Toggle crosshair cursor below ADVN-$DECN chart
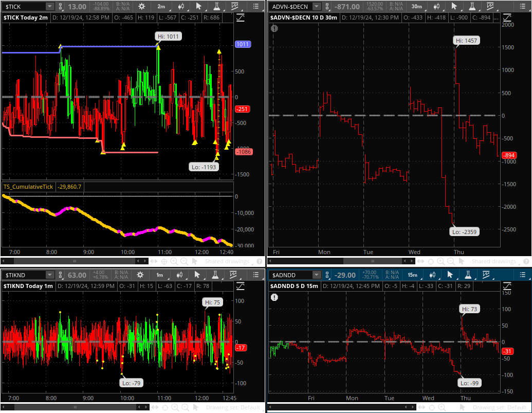Image resolution: width=532 pixels, height=413 pixels. coord(431,261)
